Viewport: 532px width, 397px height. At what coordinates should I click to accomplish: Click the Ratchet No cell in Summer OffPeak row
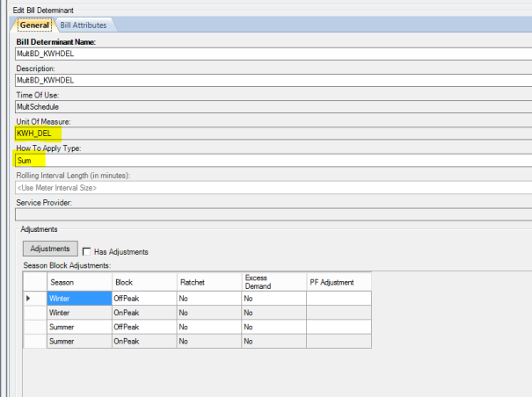coord(209,327)
